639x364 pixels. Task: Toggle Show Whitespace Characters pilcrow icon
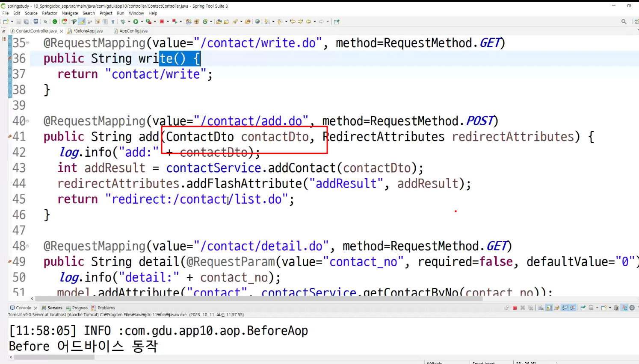[x=113, y=21]
